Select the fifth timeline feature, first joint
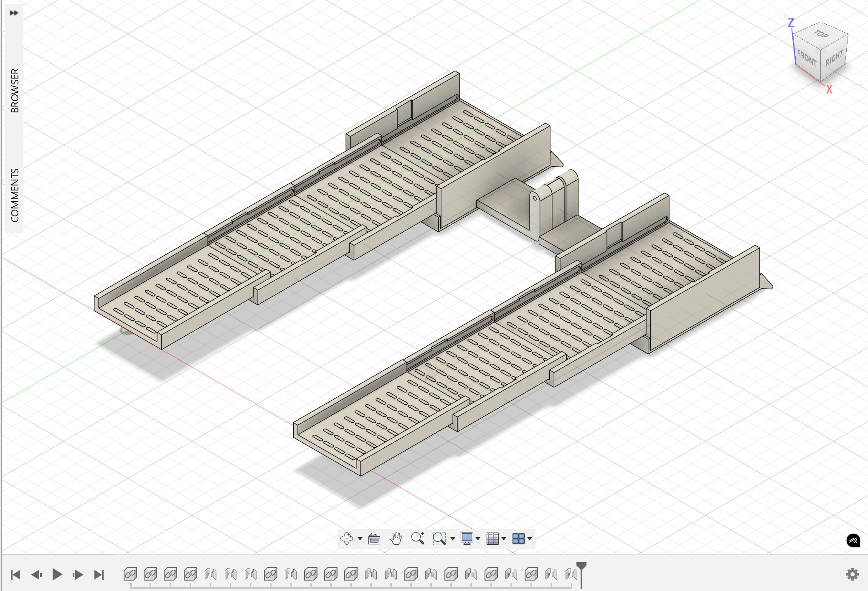The width and height of the screenshot is (868, 591). 211,574
